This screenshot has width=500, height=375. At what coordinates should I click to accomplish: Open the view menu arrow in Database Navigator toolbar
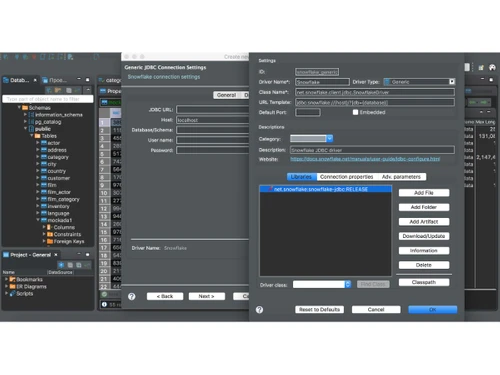(x=88, y=90)
